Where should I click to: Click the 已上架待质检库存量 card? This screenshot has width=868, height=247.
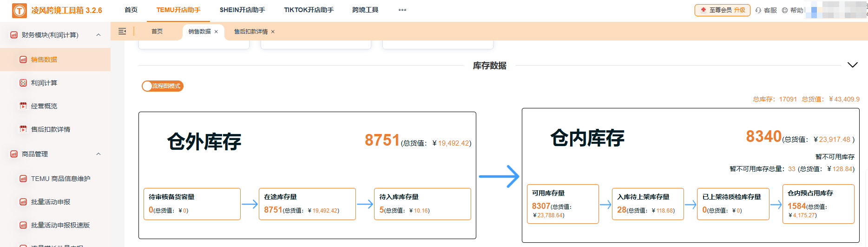coord(733,204)
